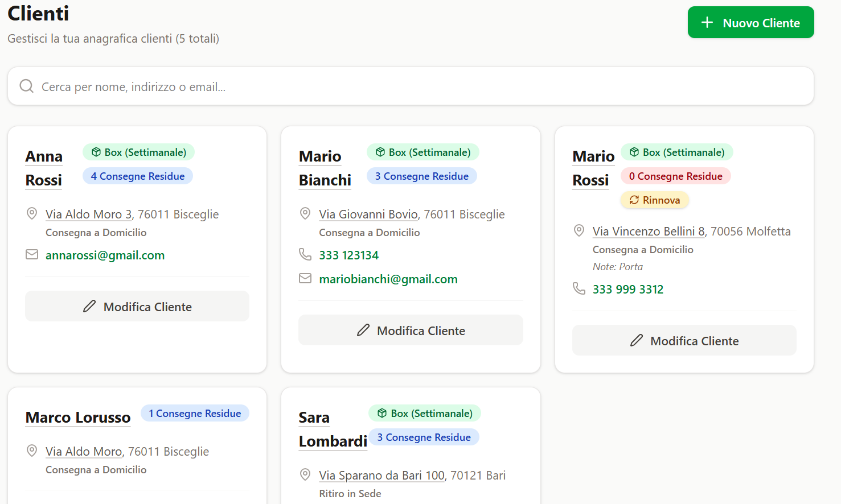841x504 pixels.
Task: Click the location pin next to Via Giovanni Bovio
Action: click(305, 214)
